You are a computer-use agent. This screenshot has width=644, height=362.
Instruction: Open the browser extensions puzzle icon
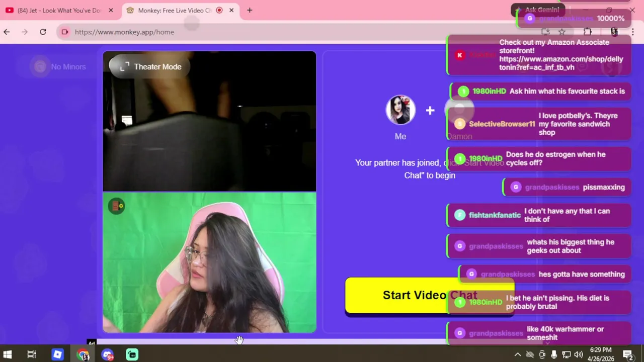point(587,32)
